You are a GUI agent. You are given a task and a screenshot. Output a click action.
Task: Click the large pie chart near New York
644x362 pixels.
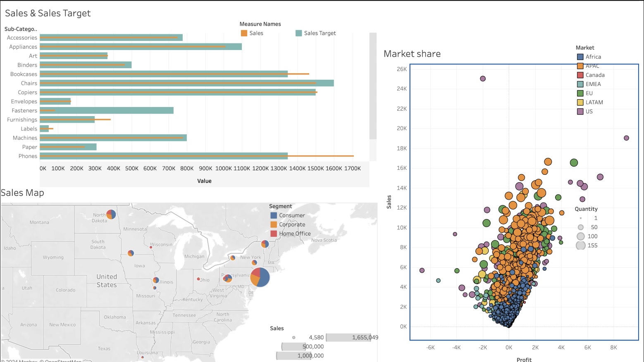pos(260,277)
